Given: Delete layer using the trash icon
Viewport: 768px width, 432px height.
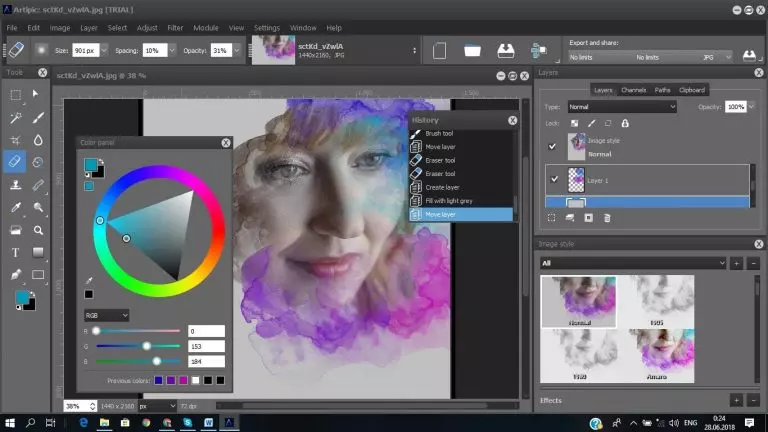Looking at the screenshot, I should click(609, 216).
